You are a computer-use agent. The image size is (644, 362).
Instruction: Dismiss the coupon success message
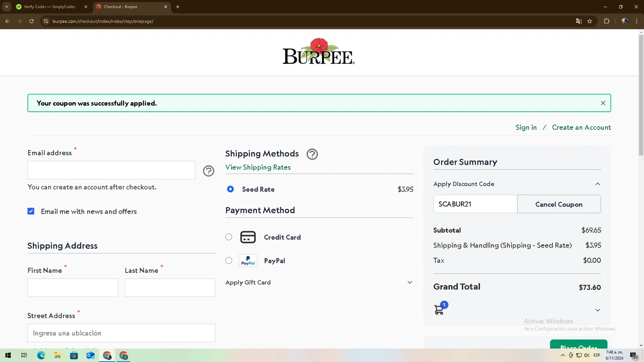click(x=603, y=103)
